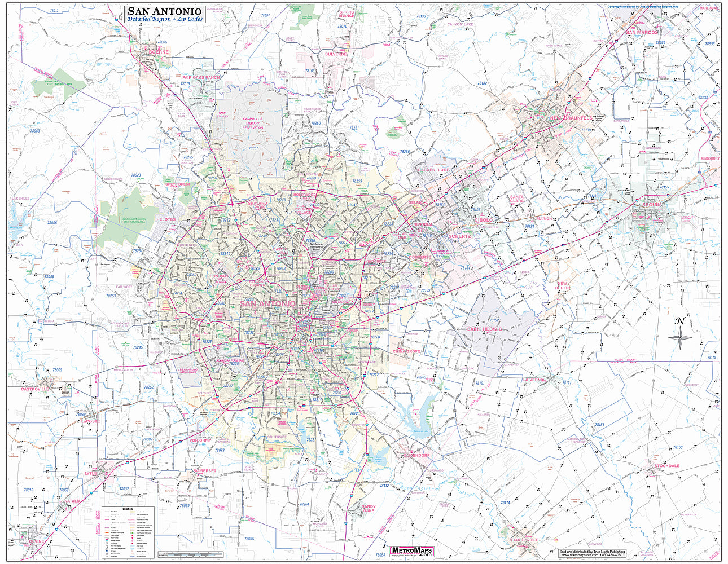Image resolution: width=728 pixels, height=564 pixels.
Task: Select the SPRING BRANCH label
Action: (x=347, y=14)
